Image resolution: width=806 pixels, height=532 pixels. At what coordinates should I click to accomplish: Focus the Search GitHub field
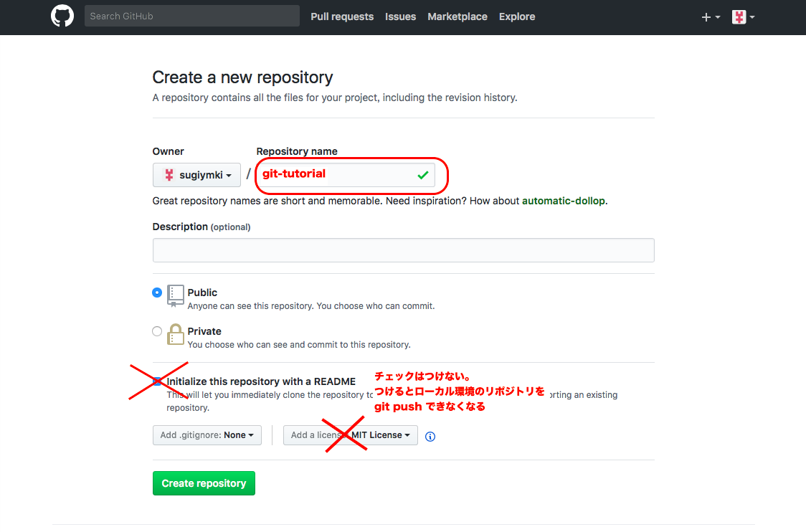point(191,16)
